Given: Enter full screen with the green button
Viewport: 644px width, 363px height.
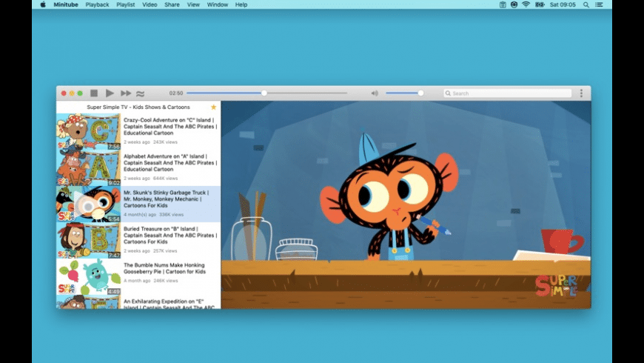Looking at the screenshot, I should coord(80,93).
